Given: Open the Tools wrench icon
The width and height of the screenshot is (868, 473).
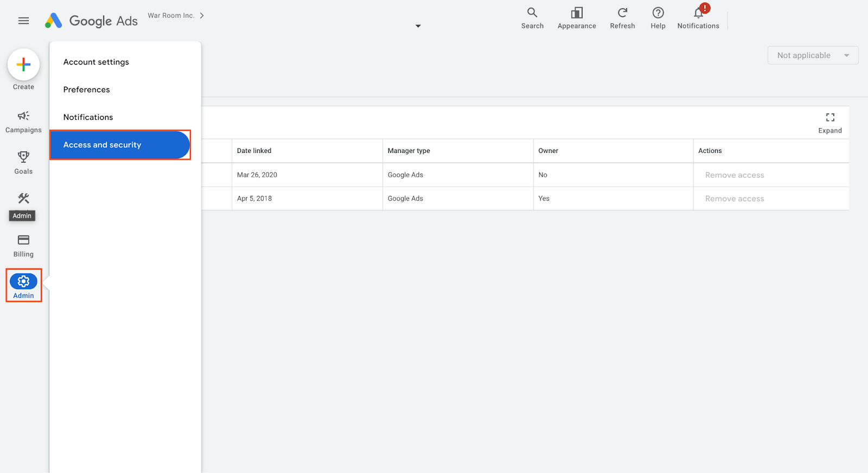Looking at the screenshot, I should [23, 199].
